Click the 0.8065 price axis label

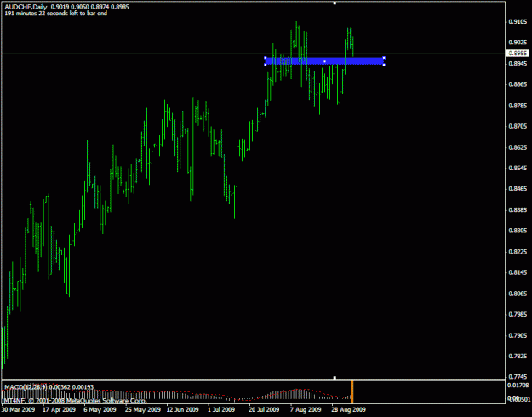click(518, 294)
